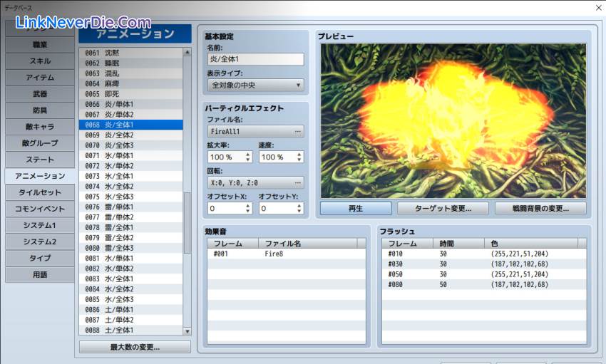Click the animation list scroll-down arrow
Screen dimensions: 606x364
coord(188,331)
